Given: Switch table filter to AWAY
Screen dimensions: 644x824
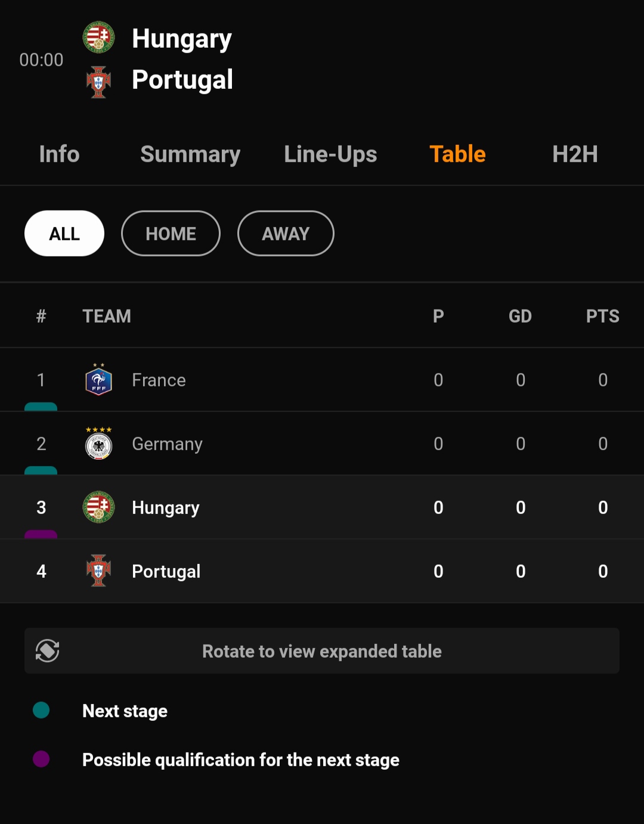Looking at the screenshot, I should click(286, 233).
